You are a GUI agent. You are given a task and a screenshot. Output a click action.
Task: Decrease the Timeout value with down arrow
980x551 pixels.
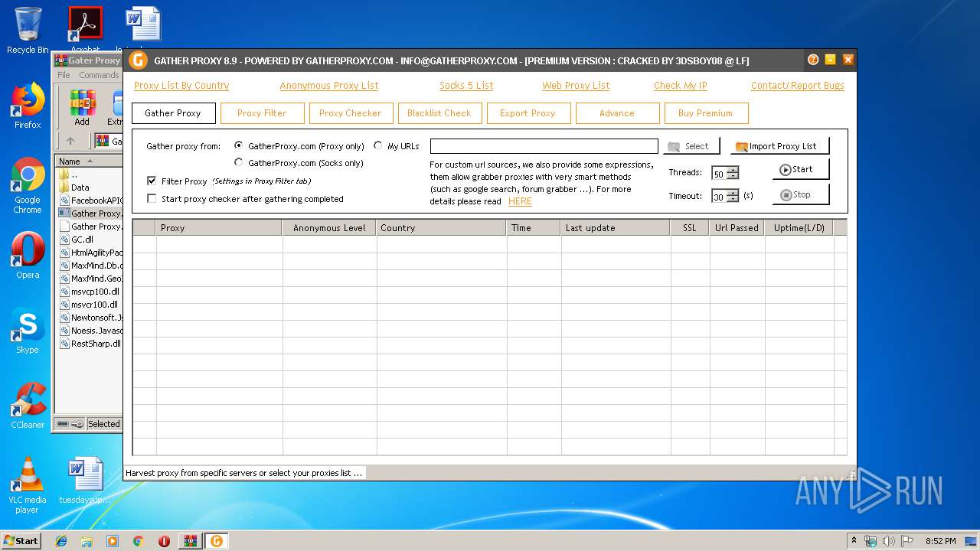[x=733, y=199]
